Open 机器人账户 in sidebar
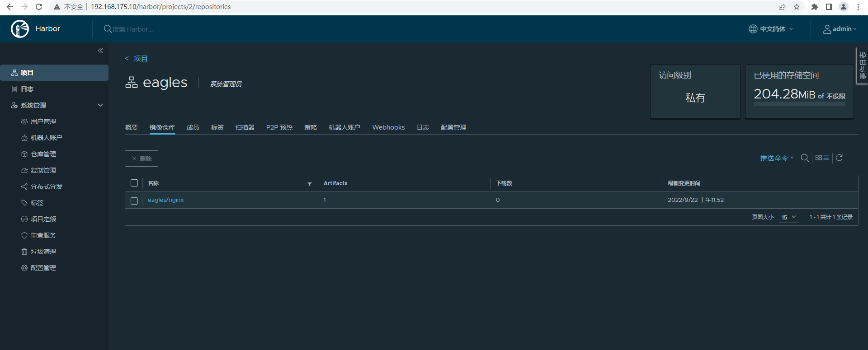Viewport: 868px width, 350px height. coord(46,138)
